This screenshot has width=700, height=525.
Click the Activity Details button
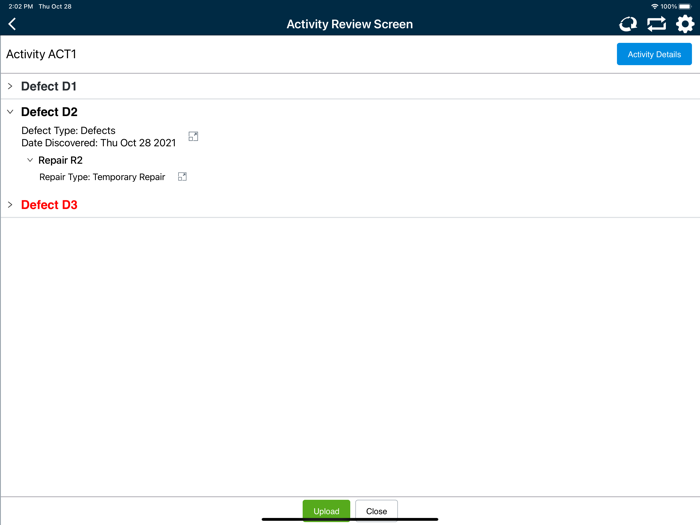click(x=654, y=54)
